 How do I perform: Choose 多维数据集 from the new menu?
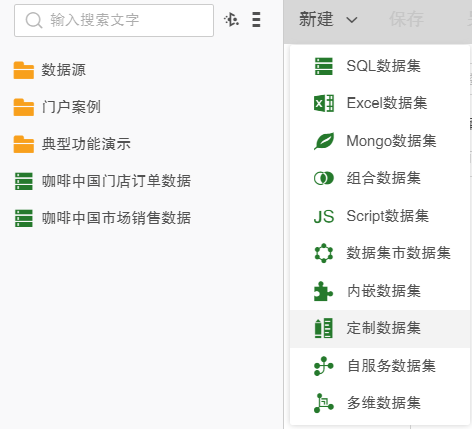tap(380, 403)
